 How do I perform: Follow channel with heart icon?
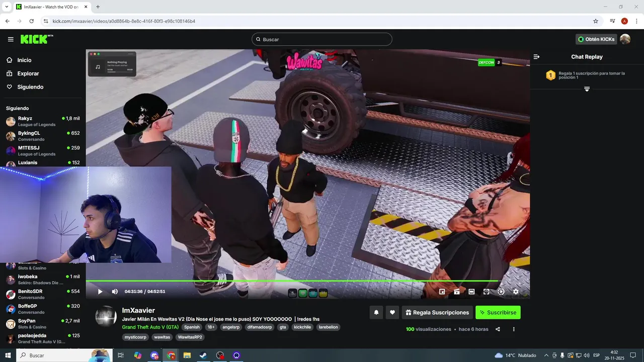(392, 312)
